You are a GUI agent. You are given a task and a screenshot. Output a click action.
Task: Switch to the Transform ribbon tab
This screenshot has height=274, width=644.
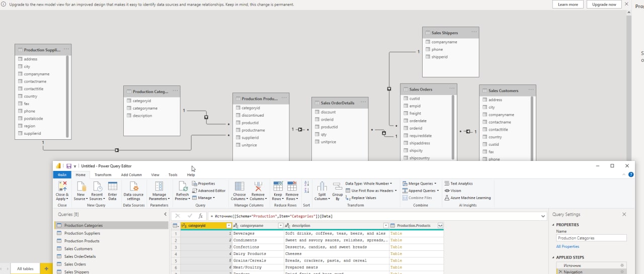103,175
